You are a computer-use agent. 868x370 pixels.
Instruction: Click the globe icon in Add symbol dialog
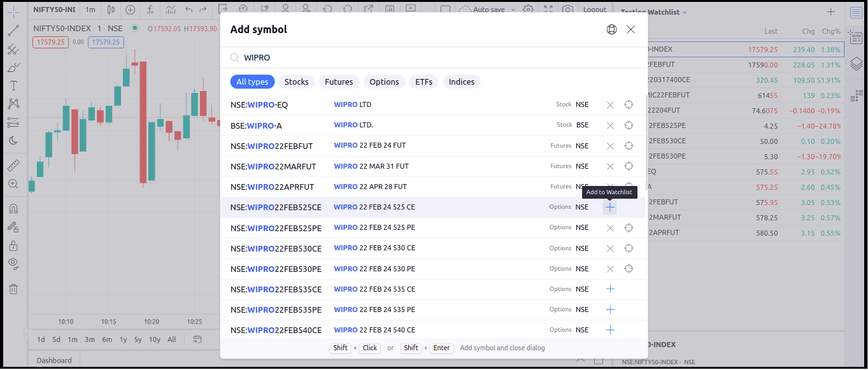[611, 29]
